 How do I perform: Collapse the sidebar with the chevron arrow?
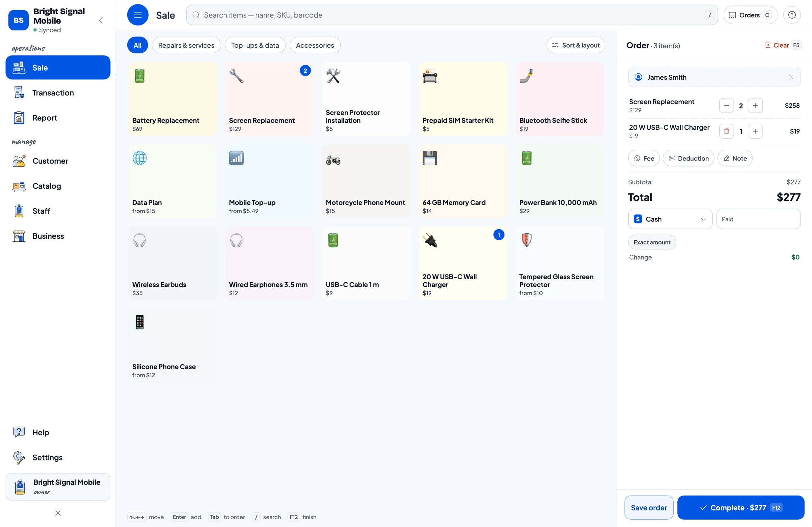point(101,20)
